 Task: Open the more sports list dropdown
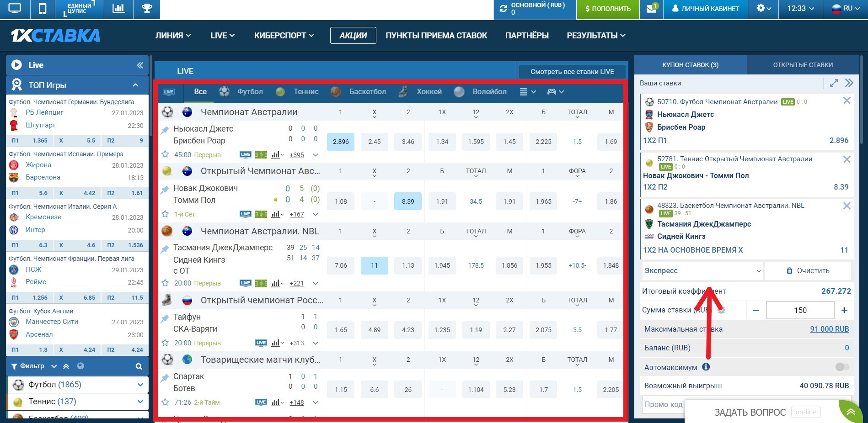click(528, 92)
